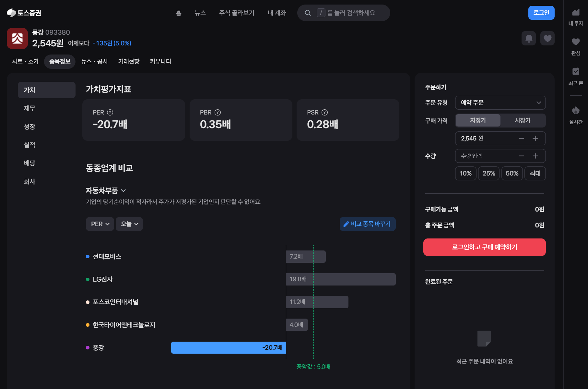This screenshot has width=588, height=389.
Task: Select 가치 in left menu
Action: click(47, 90)
